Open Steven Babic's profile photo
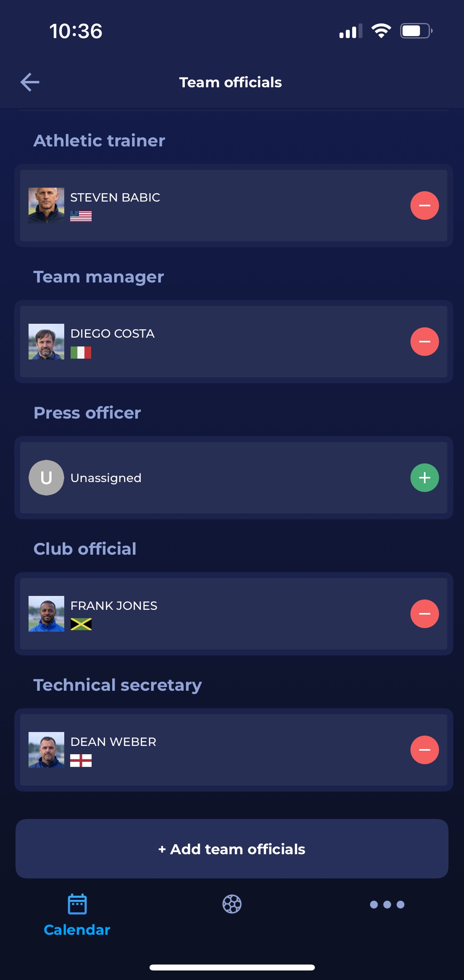Screen dimensions: 464x980 [x=46, y=206]
